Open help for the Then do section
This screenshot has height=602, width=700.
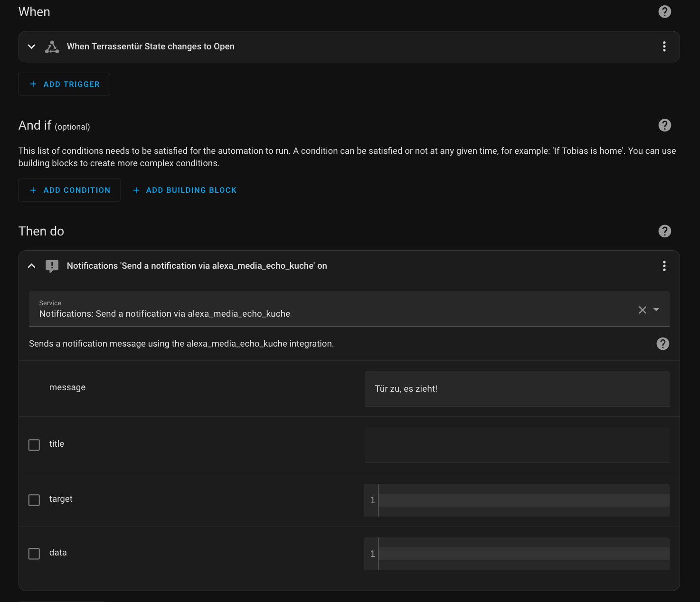(664, 231)
